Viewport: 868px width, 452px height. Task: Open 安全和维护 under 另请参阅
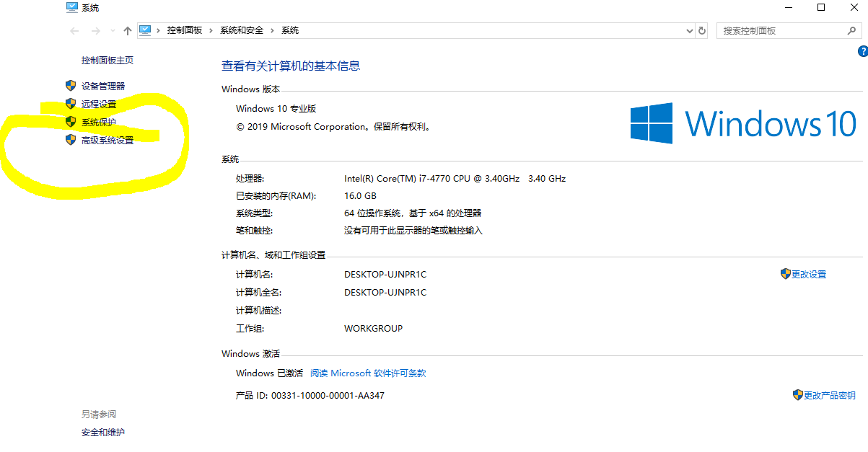(103, 433)
